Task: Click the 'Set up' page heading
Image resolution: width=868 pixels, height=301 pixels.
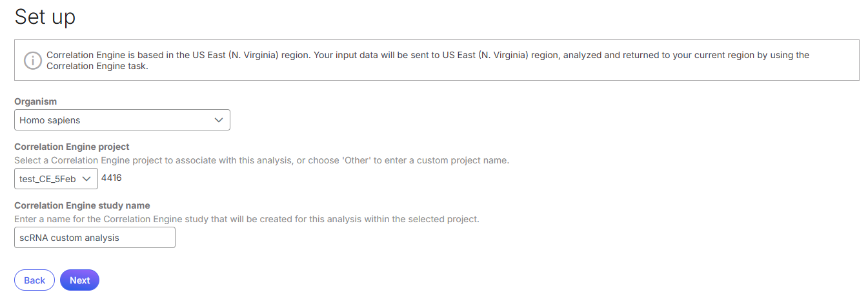Action: point(45,17)
